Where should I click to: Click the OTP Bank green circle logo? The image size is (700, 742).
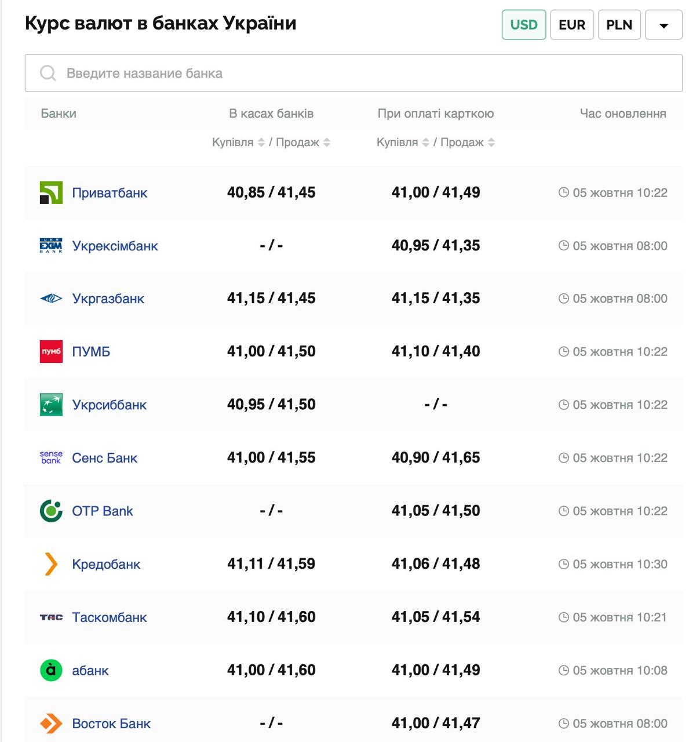pyautogui.click(x=51, y=511)
